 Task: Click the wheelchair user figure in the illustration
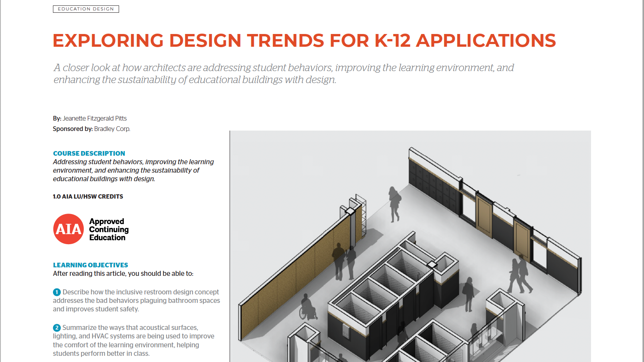[x=308, y=308]
